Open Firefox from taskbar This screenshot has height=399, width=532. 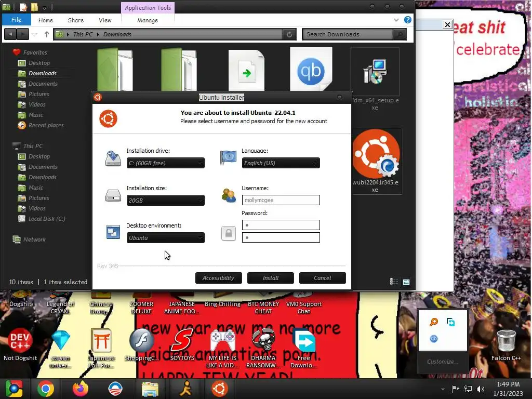click(81, 389)
